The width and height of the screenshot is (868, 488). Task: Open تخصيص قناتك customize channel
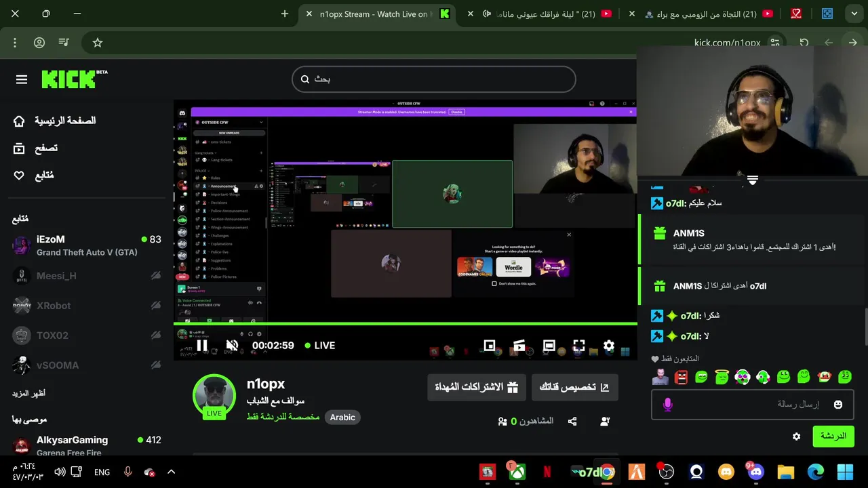pyautogui.click(x=574, y=387)
